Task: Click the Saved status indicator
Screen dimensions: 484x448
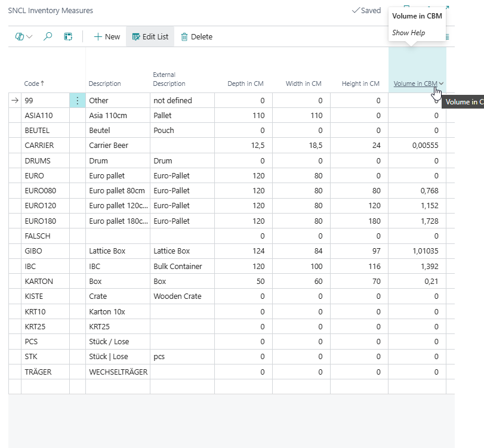Action: 366,10
